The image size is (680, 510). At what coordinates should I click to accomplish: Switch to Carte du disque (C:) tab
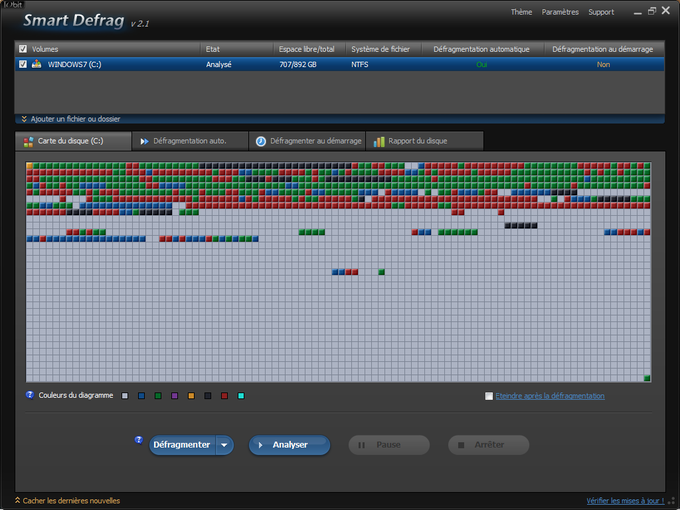73,141
